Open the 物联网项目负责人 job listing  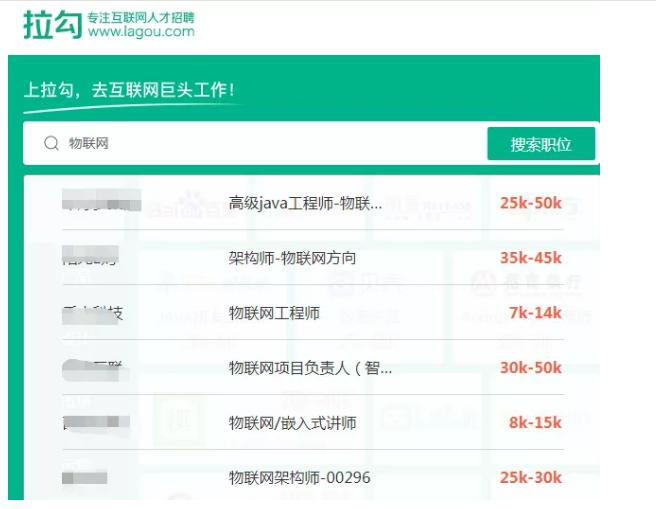[310, 368]
